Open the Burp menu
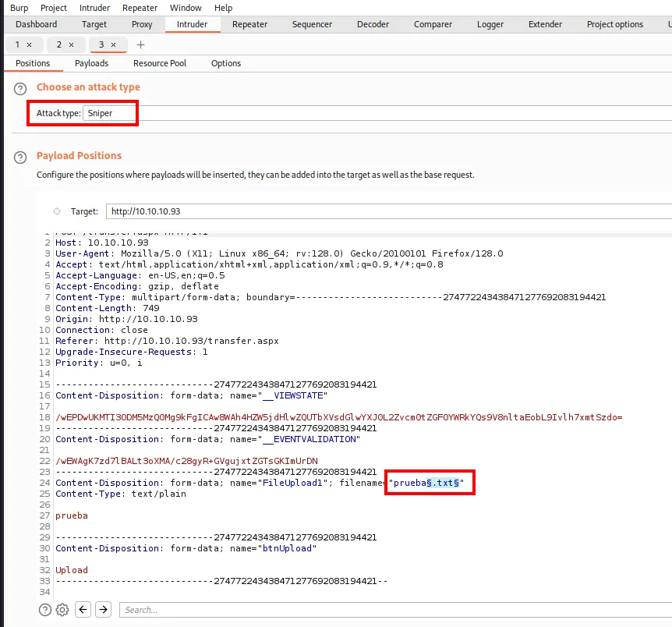Viewport: 672px width, 627px height. click(19, 8)
